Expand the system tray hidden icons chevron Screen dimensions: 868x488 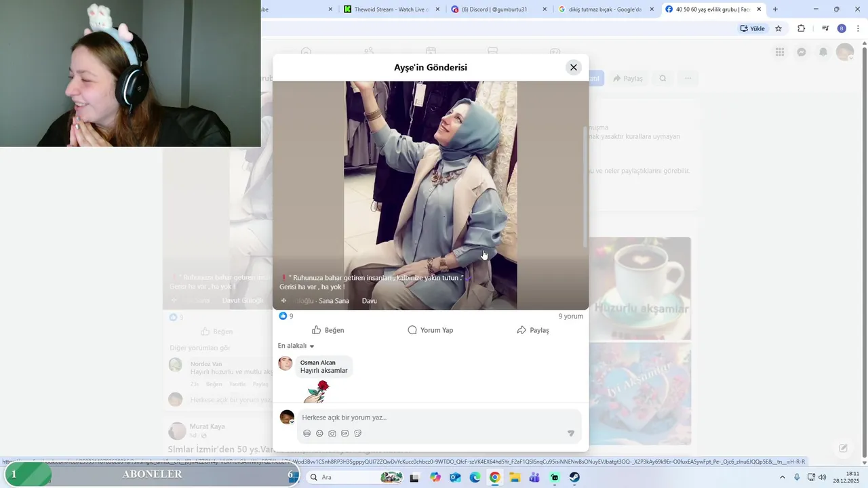click(782, 477)
